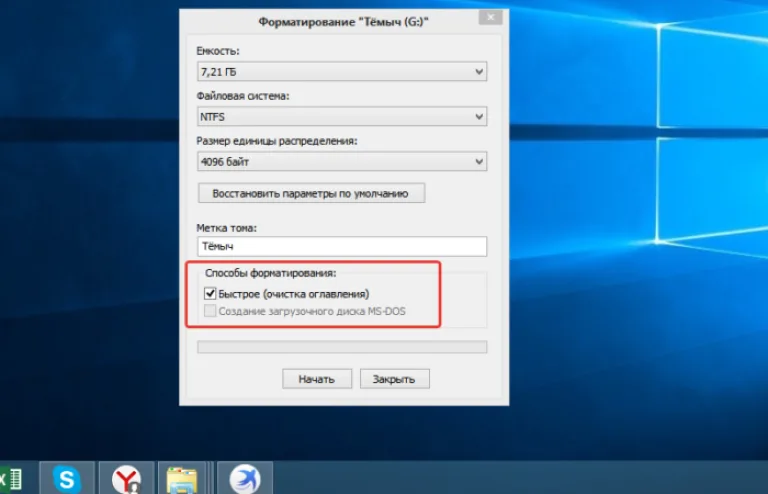Click the dialog title Форматирование "Тёмыч (G:)"
The height and width of the screenshot is (494, 768).
pyautogui.click(x=343, y=22)
